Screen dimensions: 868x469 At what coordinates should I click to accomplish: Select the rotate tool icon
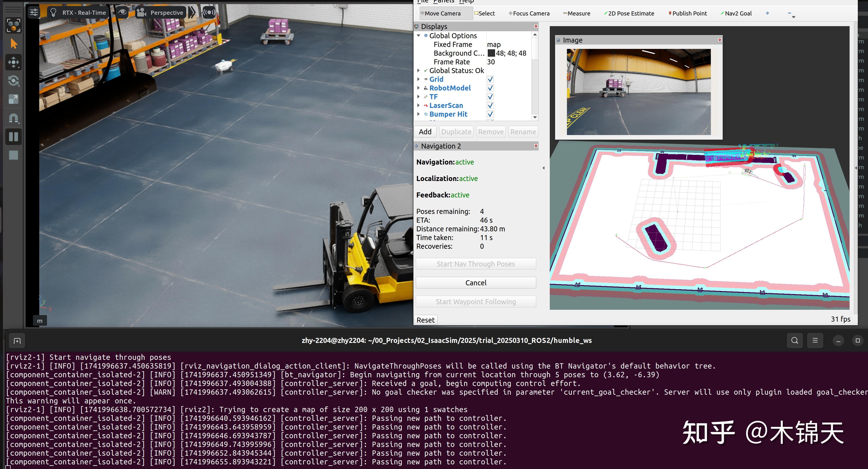[x=14, y=81]
